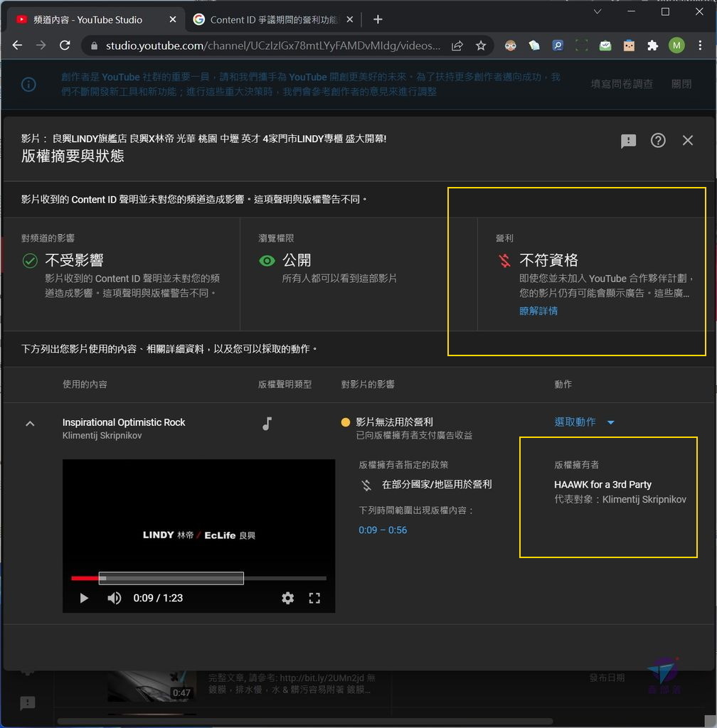Send feedback with the exclamation bubble icon
717x728 pixels.
click(628, 141)
